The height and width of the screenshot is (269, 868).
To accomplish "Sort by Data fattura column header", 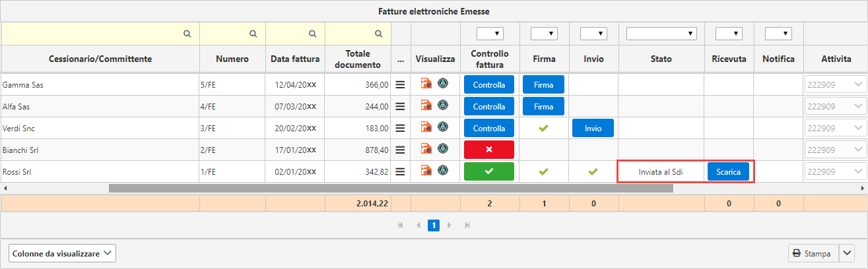I will pyautogui.click(x=295, y=59).
